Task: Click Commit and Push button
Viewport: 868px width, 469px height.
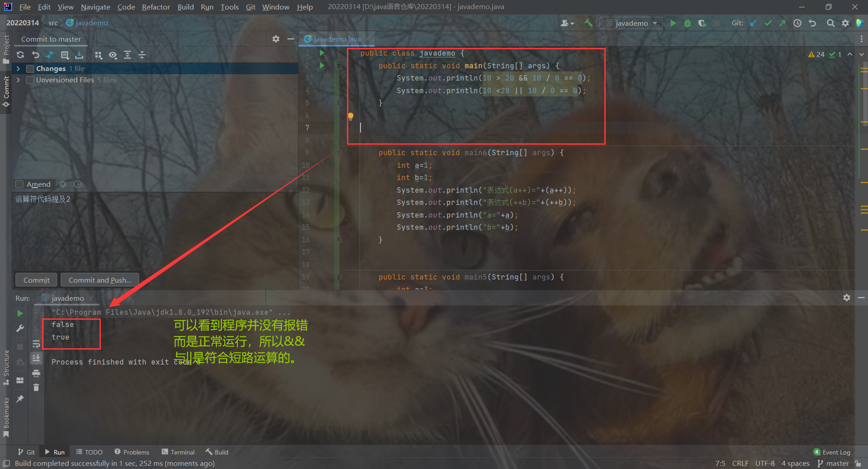Action: coord(100,280)
